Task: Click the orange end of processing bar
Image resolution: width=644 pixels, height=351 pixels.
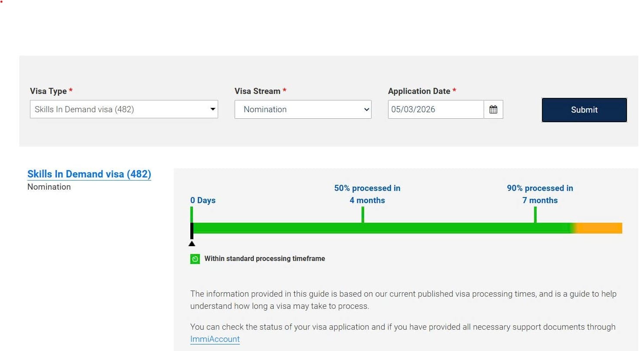Action: (601, 228)
